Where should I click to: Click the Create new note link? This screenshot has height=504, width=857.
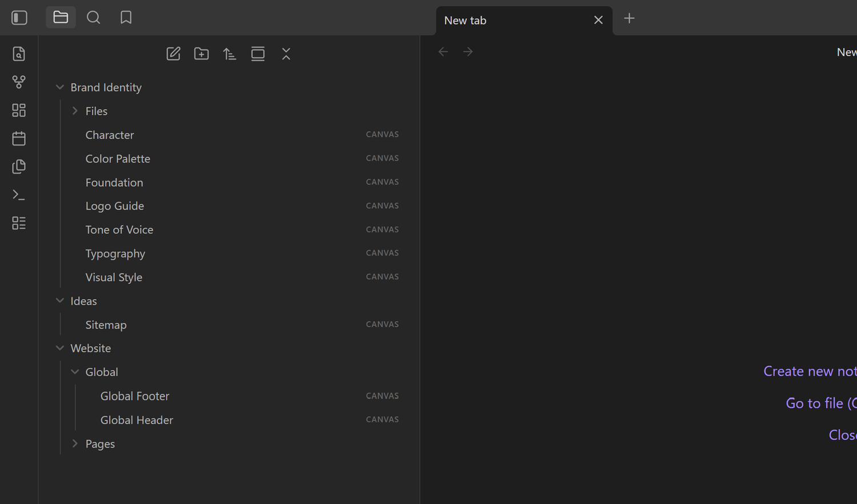click(810, 371)
